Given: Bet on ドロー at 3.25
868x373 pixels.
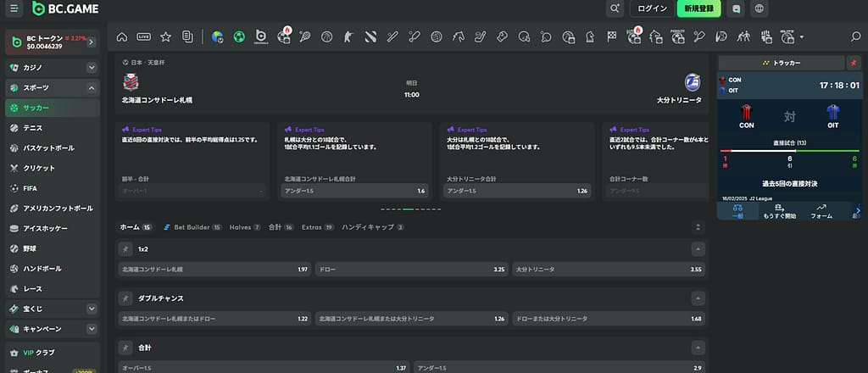Looking at the screenshot, I should 411,270.
